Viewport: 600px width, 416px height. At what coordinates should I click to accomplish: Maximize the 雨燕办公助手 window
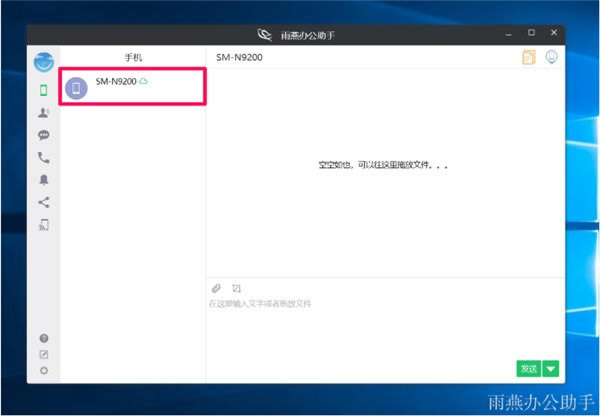[x=531, y=33]
